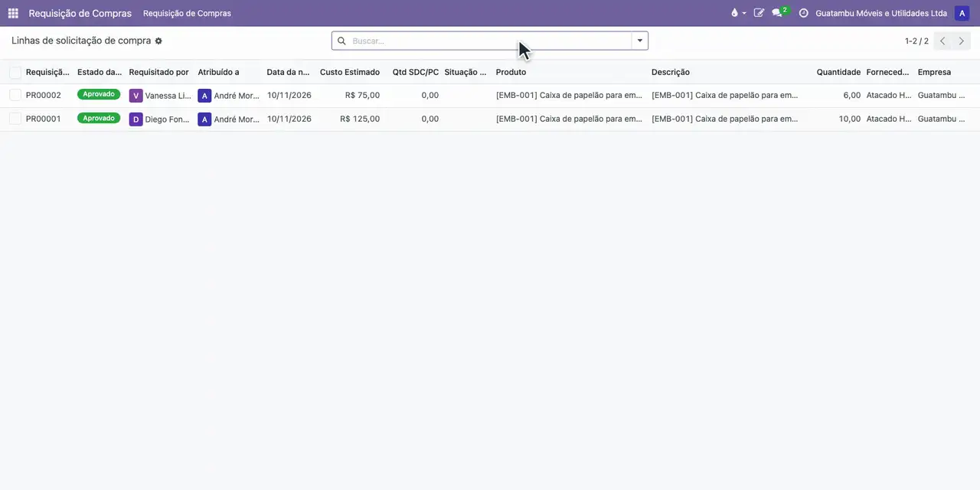Select the checkbox for row PR00002
Viewport: 980px width, 490px height.
point(15,95)
